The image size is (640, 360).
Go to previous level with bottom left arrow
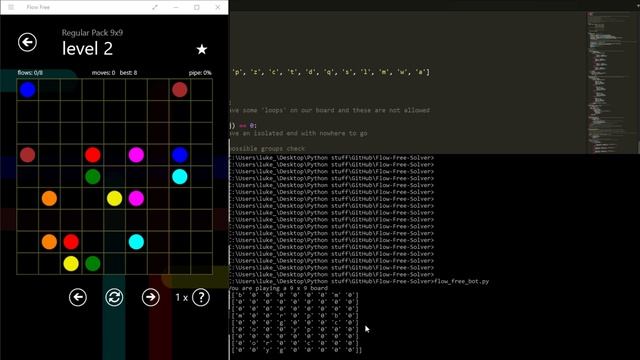tap(78, 297)
